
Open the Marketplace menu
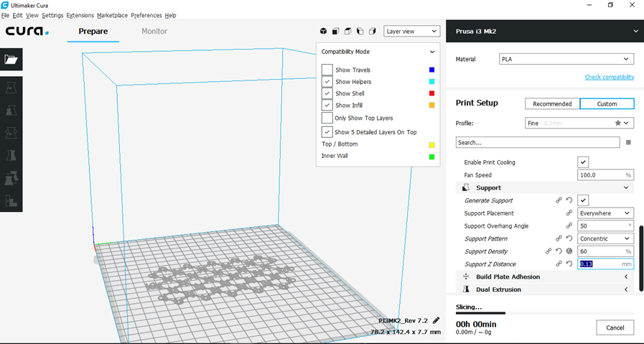point(112,15)
